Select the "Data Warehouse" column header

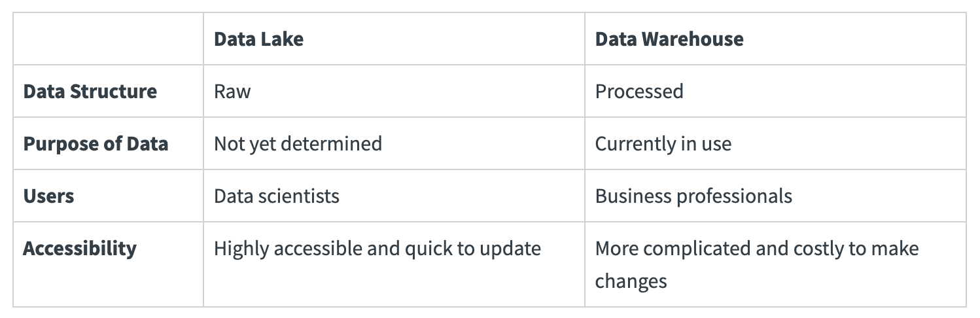click(669, 39)
